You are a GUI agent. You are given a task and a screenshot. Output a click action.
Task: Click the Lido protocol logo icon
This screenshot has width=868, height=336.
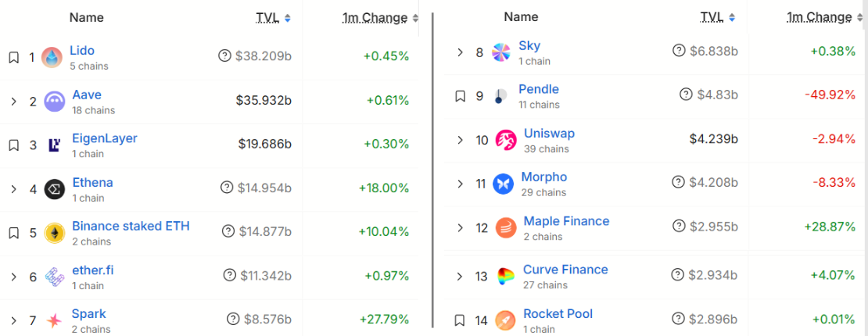52,57
